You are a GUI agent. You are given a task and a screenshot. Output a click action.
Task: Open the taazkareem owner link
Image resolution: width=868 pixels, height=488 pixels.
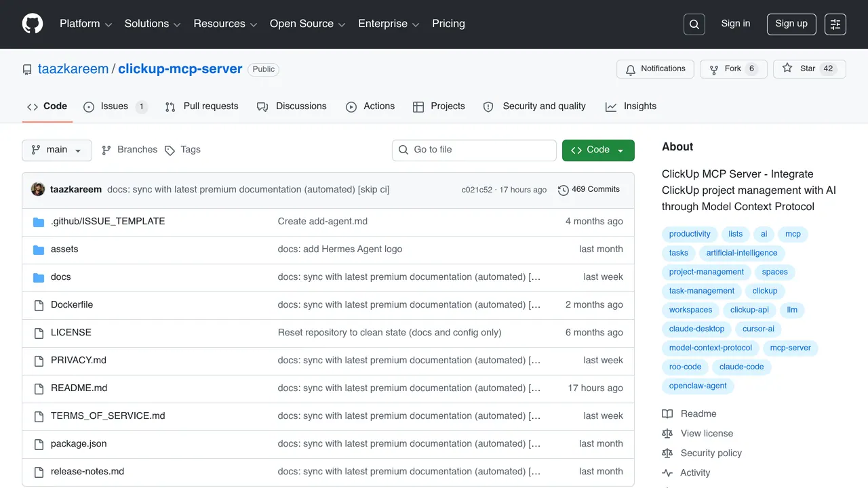pyautogui.click(x=73, y=69)
